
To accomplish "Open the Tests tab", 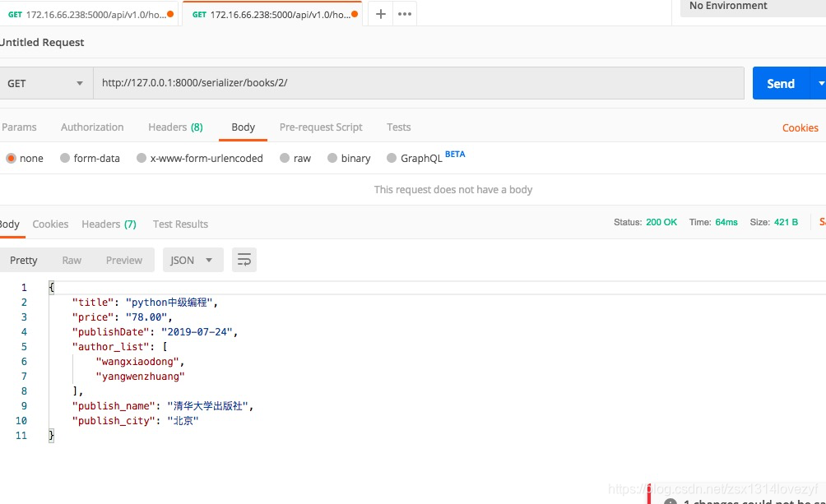I will 399,127.
